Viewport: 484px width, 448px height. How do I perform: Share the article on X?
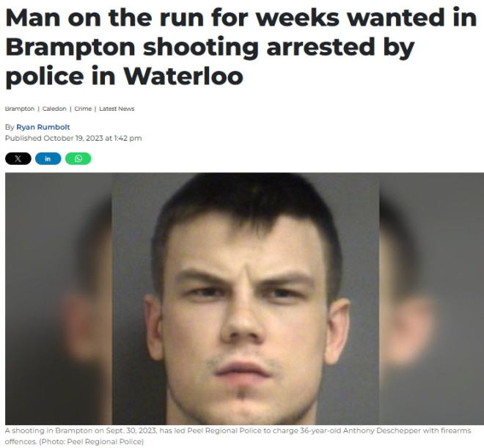18,158
